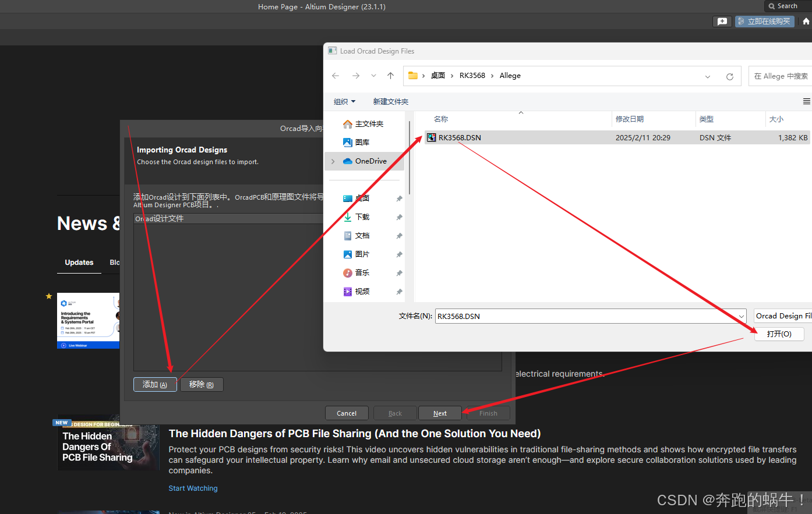Unpin 图片 using its pin icon
This screenshot has width=812, height=514.
399,255
